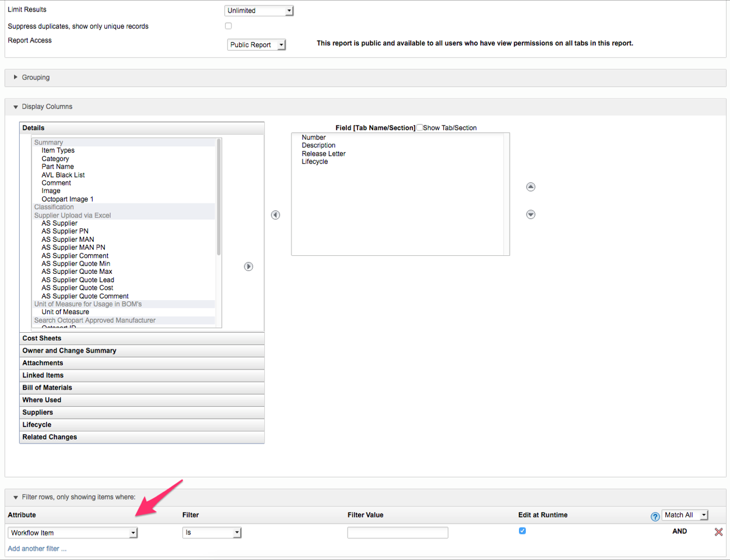Open the Limit Results Unlimited dropdown

[259, 10]
